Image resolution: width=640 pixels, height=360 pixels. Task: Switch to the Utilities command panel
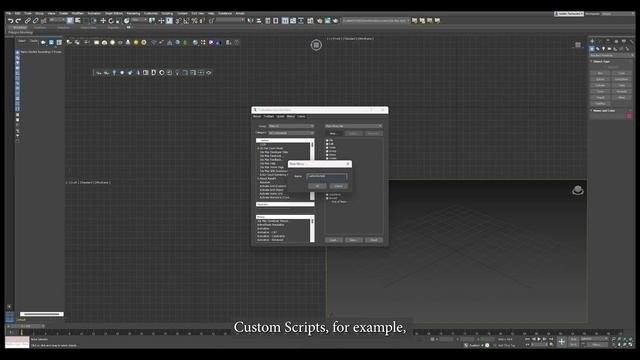click(x=631, y=41)
